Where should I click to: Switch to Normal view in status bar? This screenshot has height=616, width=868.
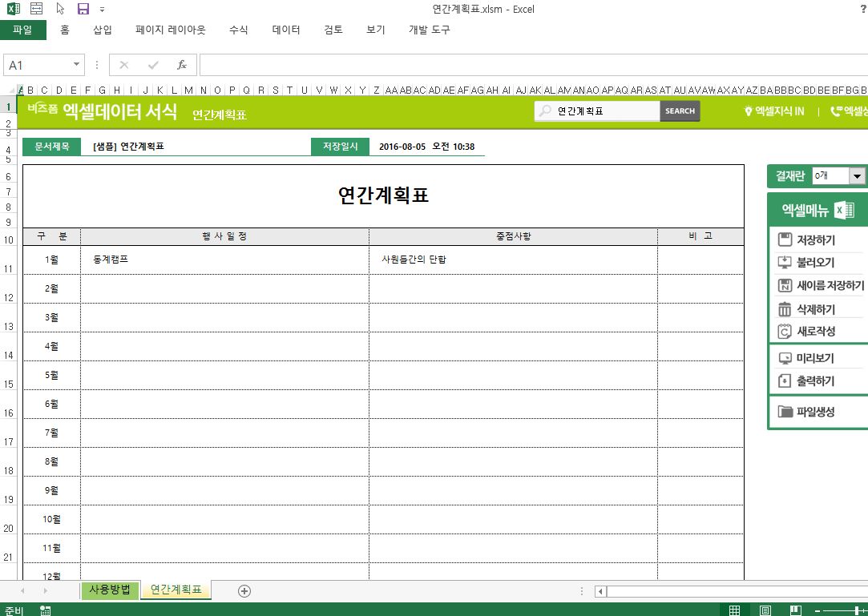735,610
